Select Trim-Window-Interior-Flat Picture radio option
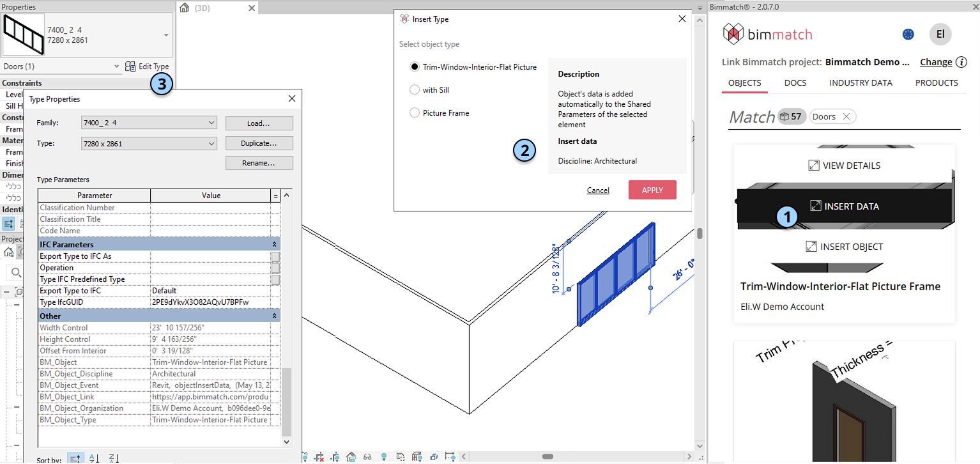 click(x=415, y=66)
